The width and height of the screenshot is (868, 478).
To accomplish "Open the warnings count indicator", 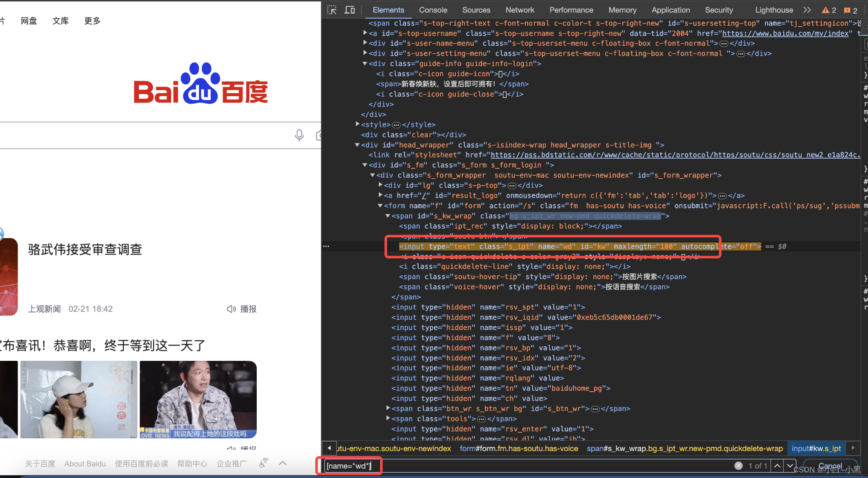I will pyautogui.click(x=829, y=10).
